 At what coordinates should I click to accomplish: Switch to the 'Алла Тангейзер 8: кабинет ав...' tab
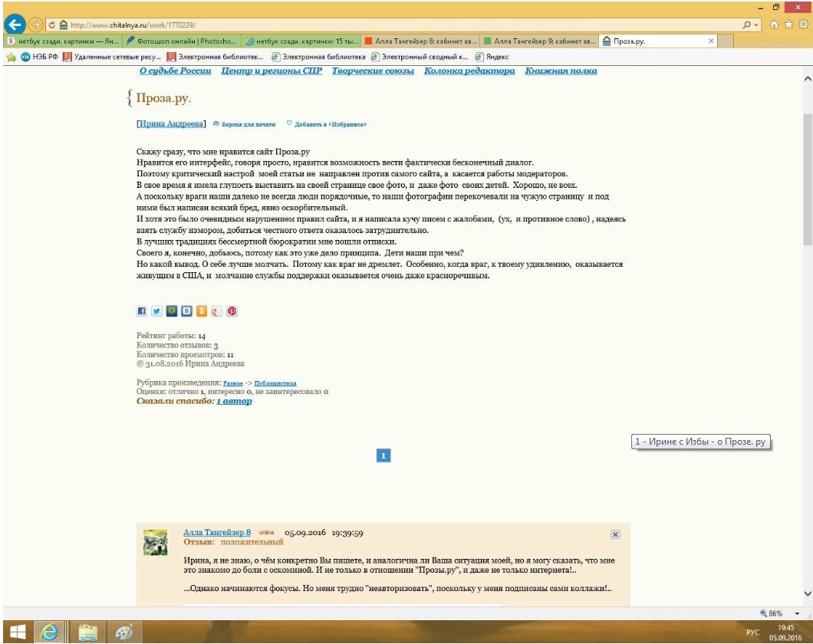(420, 41)
